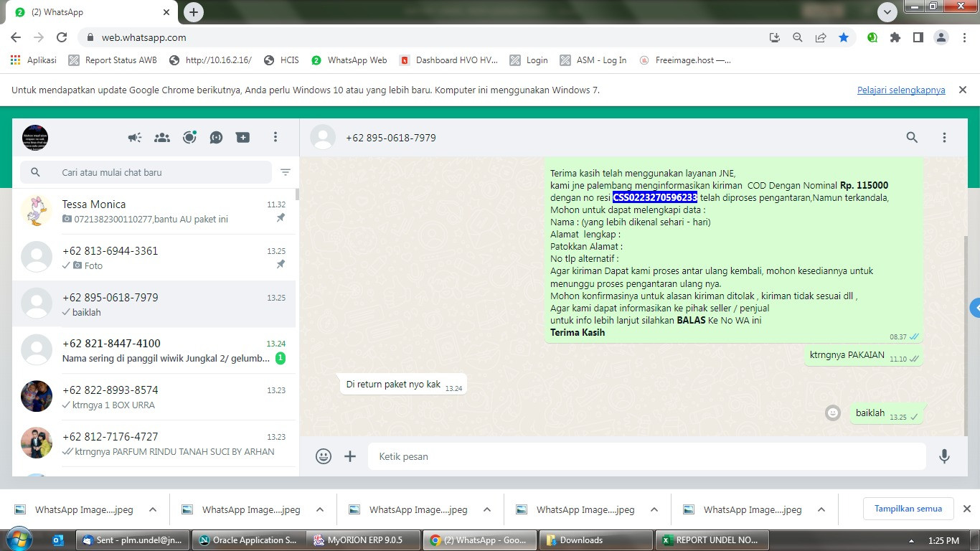Click the green unread badge showing 1
The height and width of the screenshot is (551, 980).
pyautogui.click(x=281, y=358)
